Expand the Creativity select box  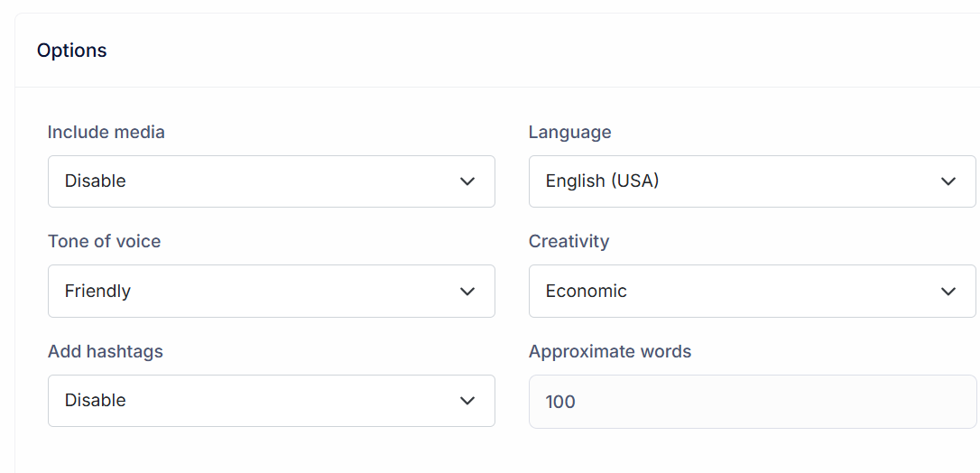(751, 292)
